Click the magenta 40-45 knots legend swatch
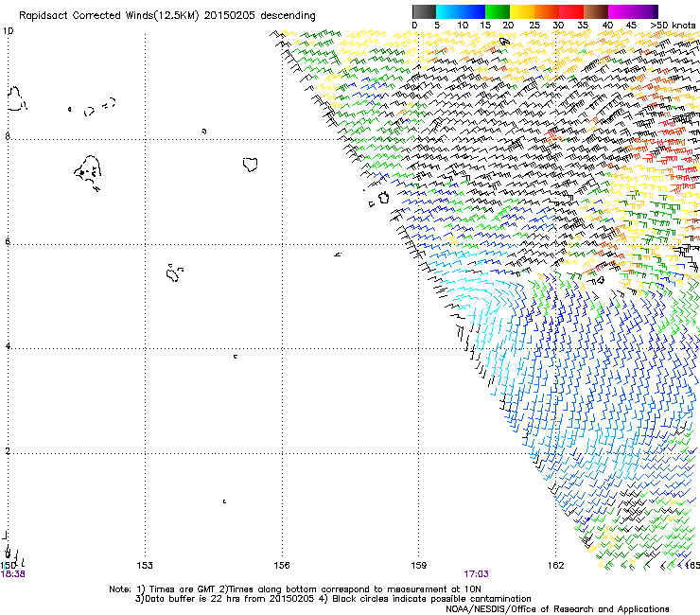 pos(621,11)
